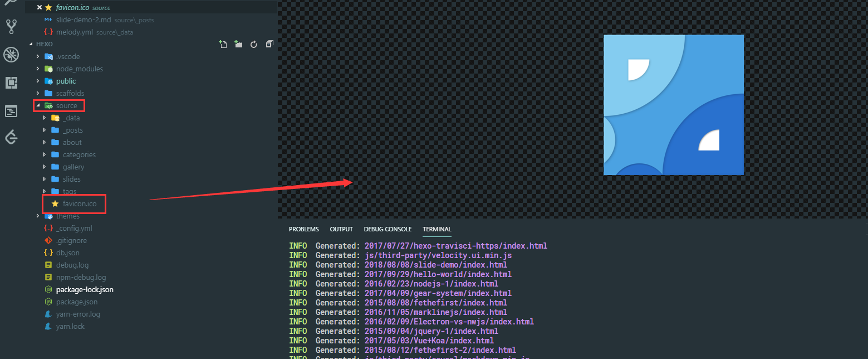
Task: Click the public folder icon
Action: pos(48,81)
